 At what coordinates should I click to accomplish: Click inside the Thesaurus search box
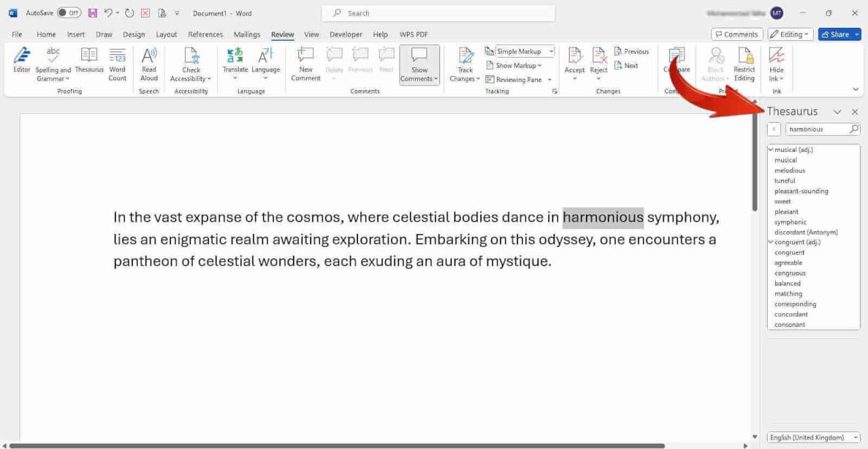[x=817, y=129]
